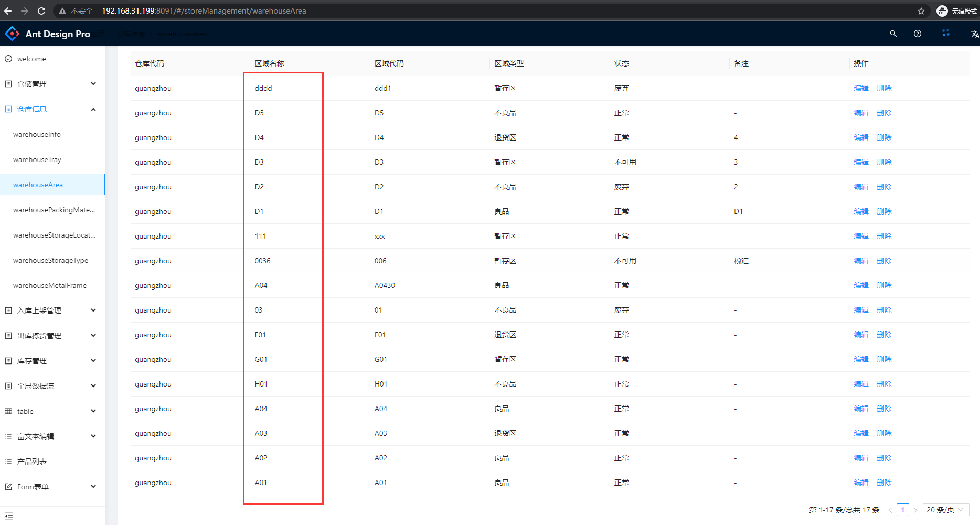The height and width of the screenshot is (525, 980).
Task: Go back with browser back arrow
Action: pos(8,11)
